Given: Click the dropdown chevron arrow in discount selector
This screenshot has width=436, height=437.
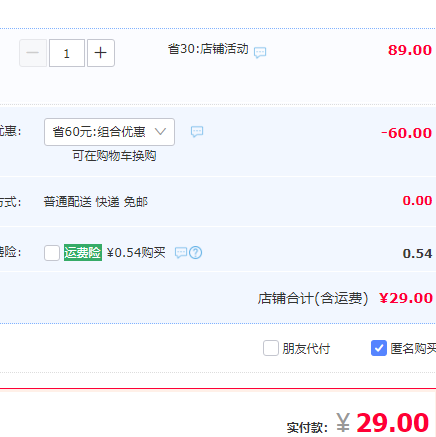Looking at the screenshot, I should coord(160,132).
